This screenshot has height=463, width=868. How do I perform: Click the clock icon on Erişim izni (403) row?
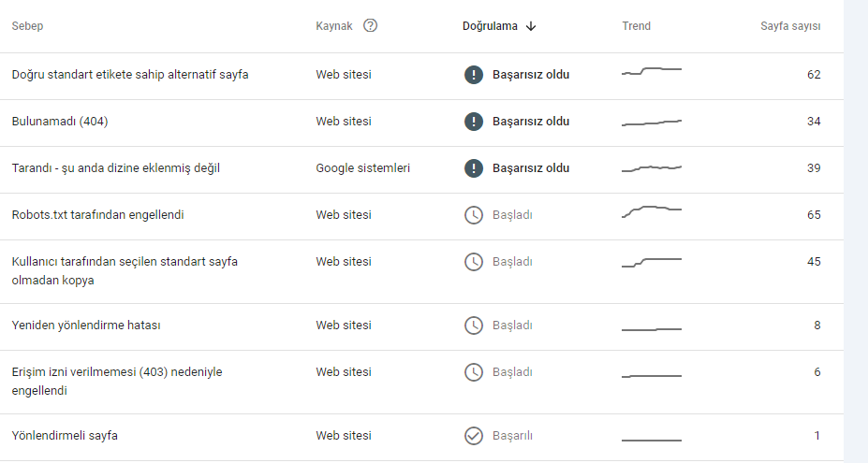[x=473, y=372]
